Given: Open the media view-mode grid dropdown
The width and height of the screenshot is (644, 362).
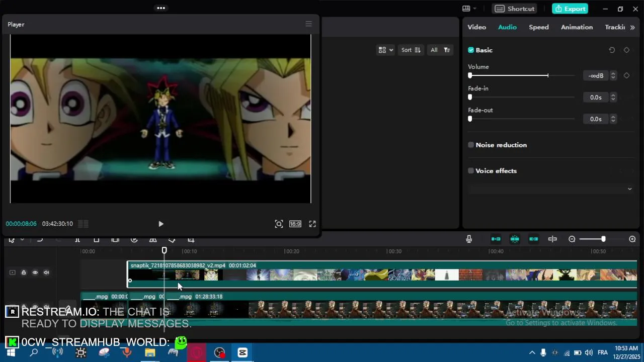Looking at the screenshot, I should click(386, 50).
